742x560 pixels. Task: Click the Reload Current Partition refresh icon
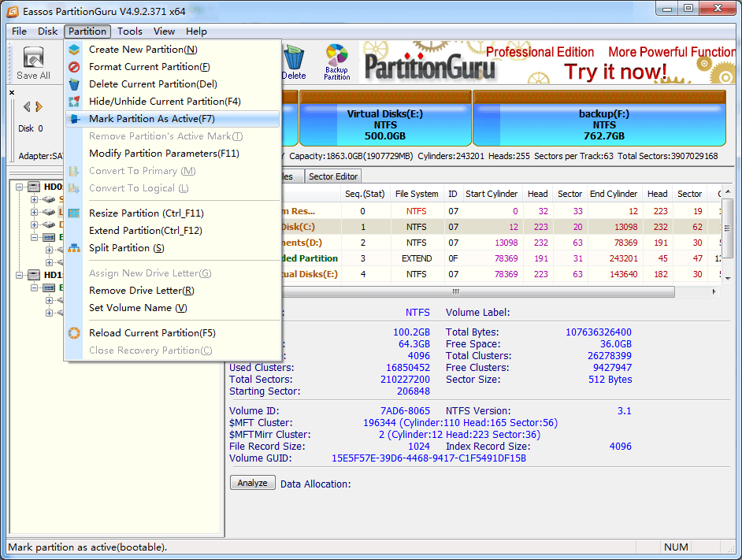click(x=74, y=333)
